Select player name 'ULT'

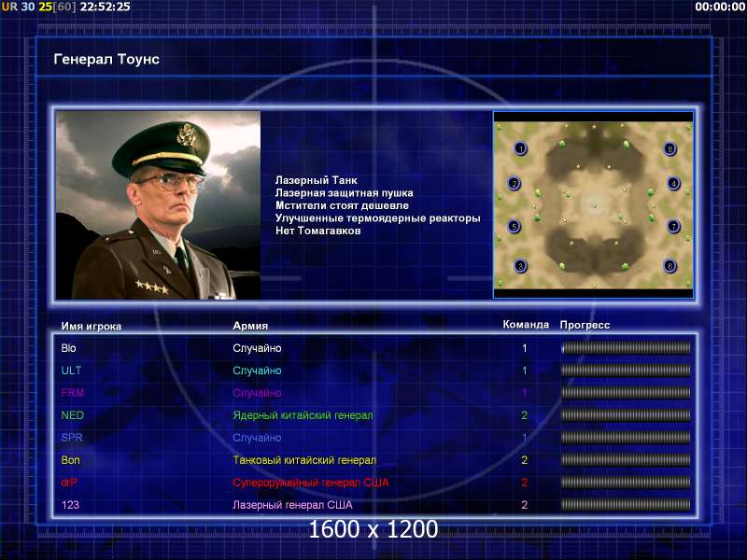[x=71, y=371]
